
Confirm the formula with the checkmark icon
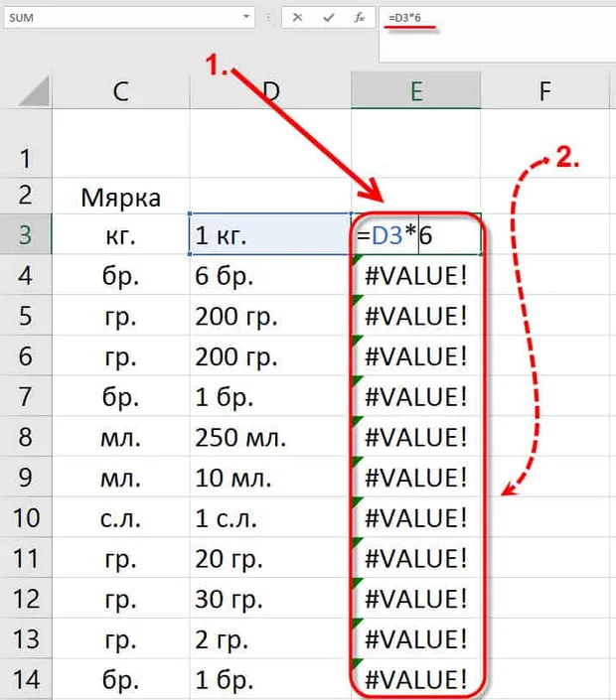[329, 18]
